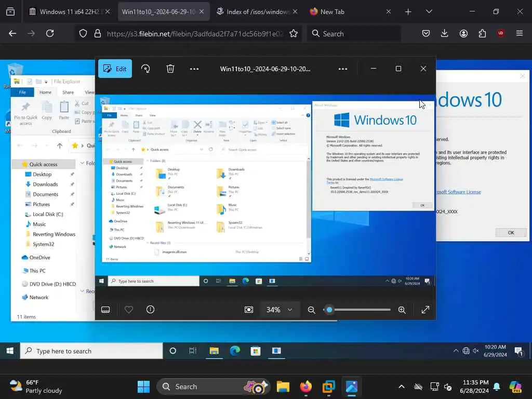Viewport: 532px width, 399px height.
Task: Open File tab in File Explorer ribbon
Action: click(22, 92)
